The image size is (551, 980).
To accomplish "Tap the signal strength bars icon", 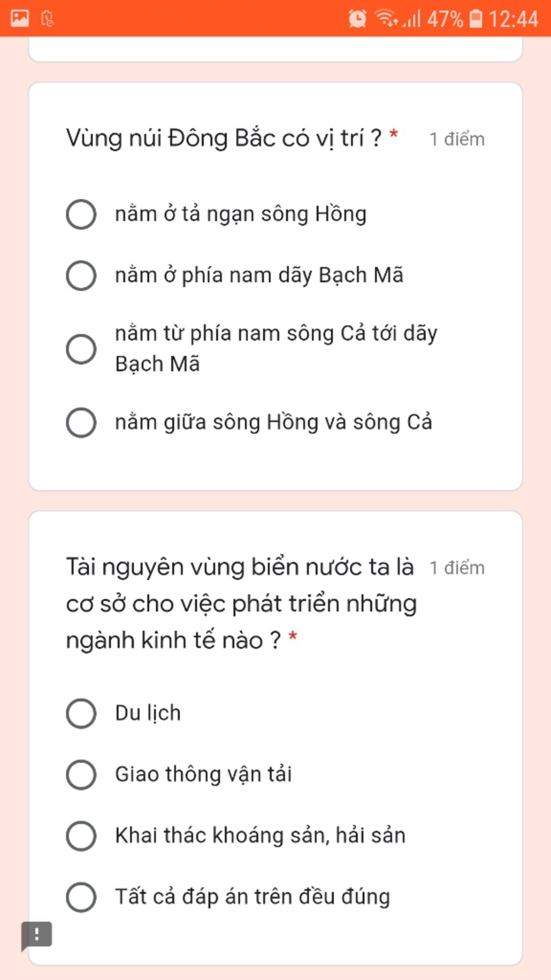I will click(411, 19).
